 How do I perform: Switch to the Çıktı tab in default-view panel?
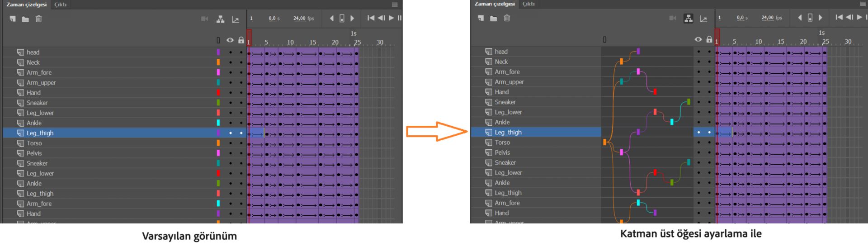point(60,5)
